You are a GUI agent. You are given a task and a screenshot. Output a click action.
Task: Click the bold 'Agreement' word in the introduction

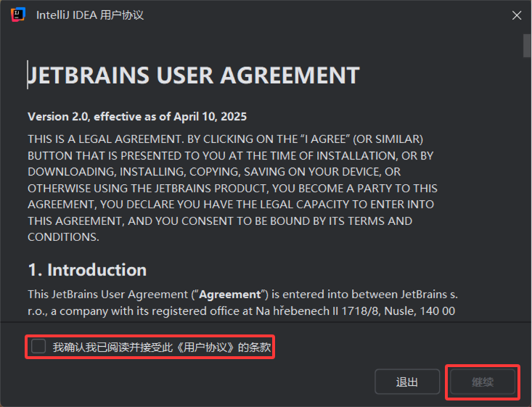[x=229, y=295]
